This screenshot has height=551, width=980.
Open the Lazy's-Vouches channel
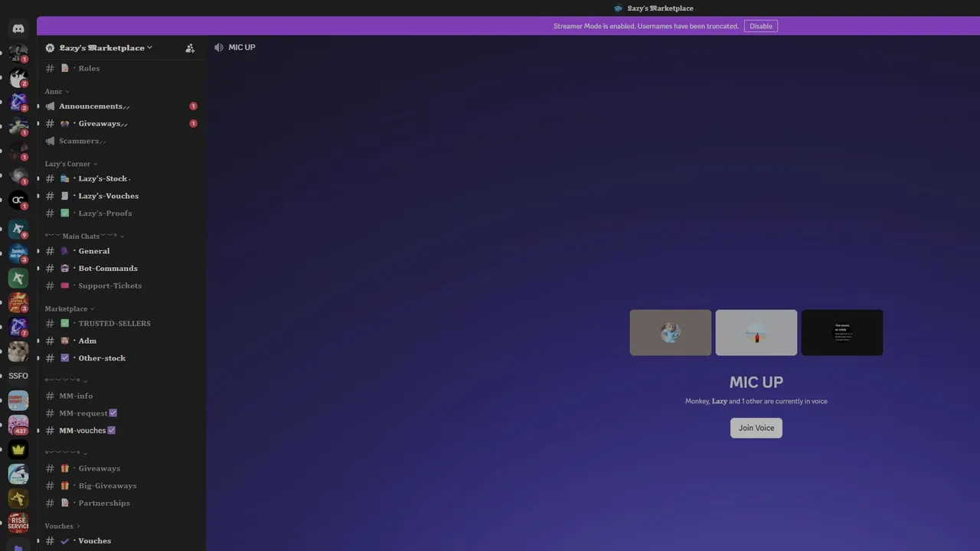pos(122,196)
